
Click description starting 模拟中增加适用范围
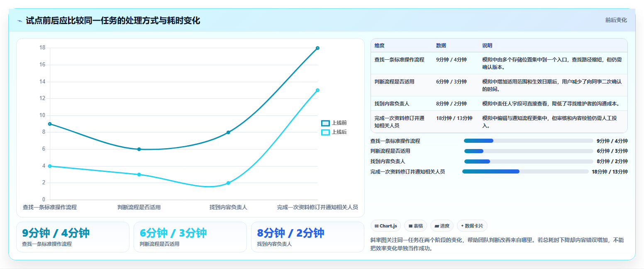coord(552,85)
